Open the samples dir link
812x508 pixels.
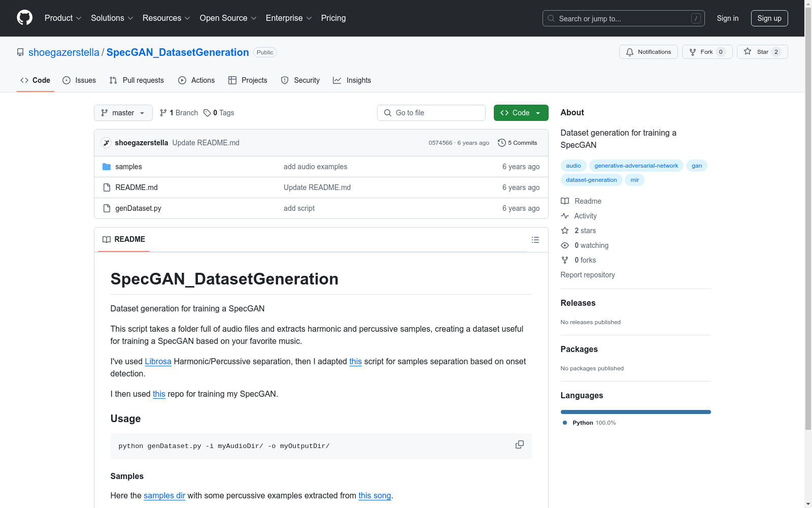click(164, 495)
